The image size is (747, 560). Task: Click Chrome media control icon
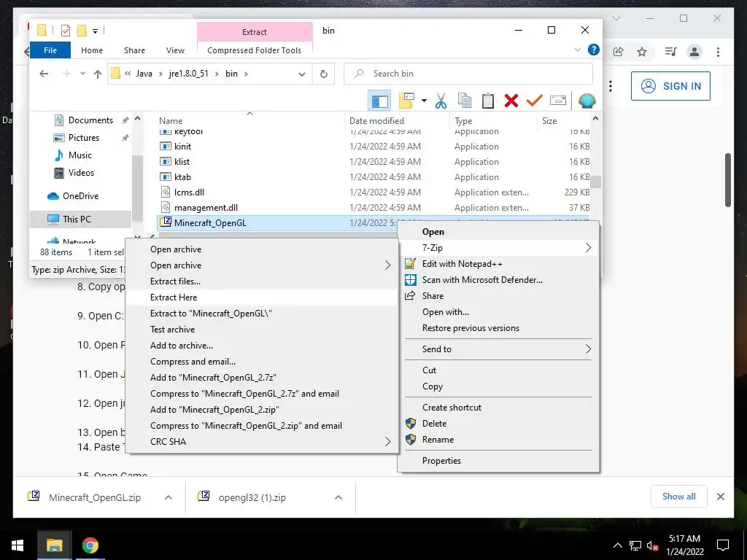pos(671,52)
